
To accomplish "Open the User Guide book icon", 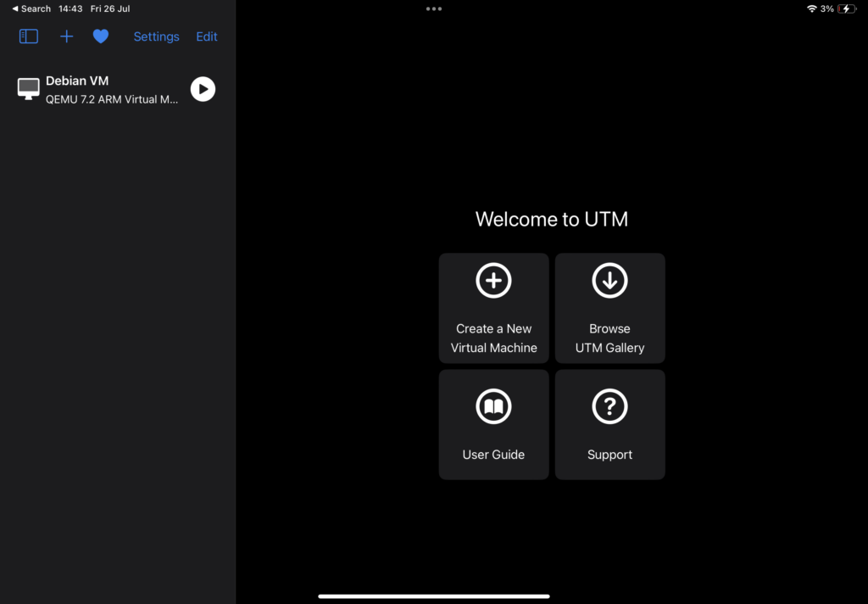I will click(x=493, y=408).
